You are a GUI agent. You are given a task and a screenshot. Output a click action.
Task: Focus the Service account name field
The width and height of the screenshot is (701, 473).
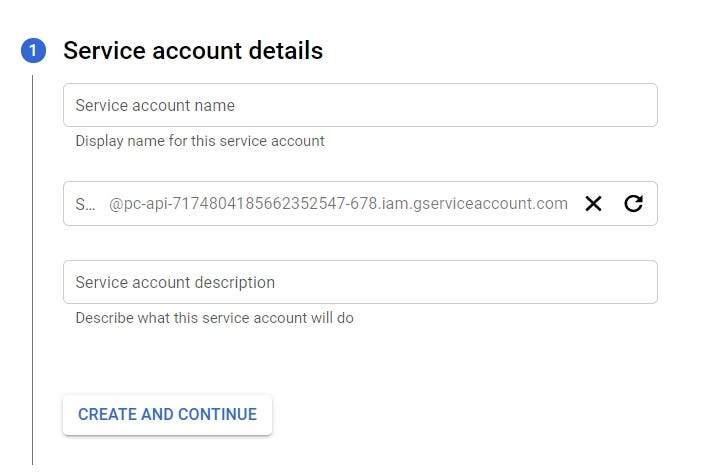pos(360,105)
